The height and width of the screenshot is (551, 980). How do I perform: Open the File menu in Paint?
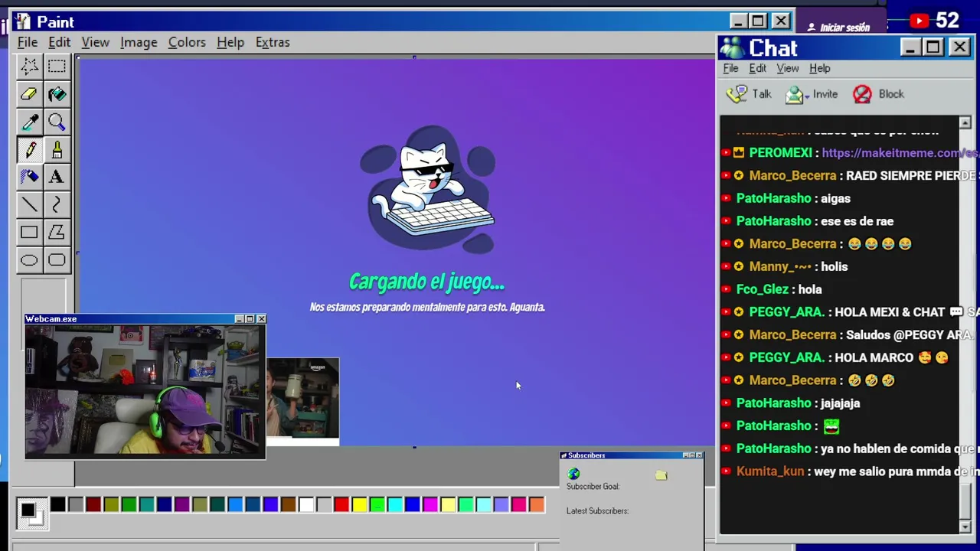(x=28, y=42)
